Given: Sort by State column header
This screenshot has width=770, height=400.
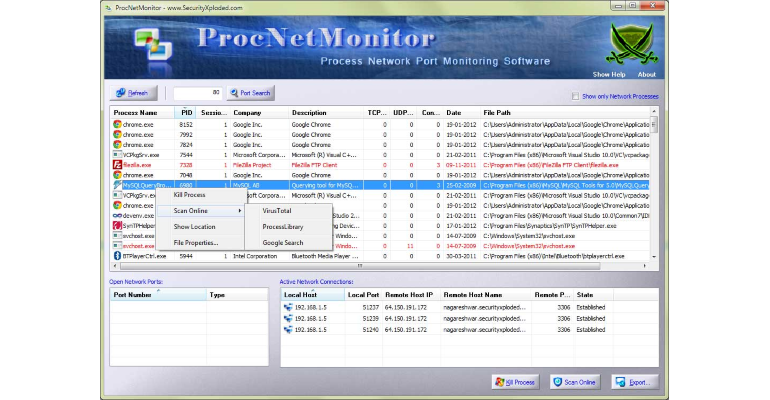Looking at the screenshot, I should [593, 295].
